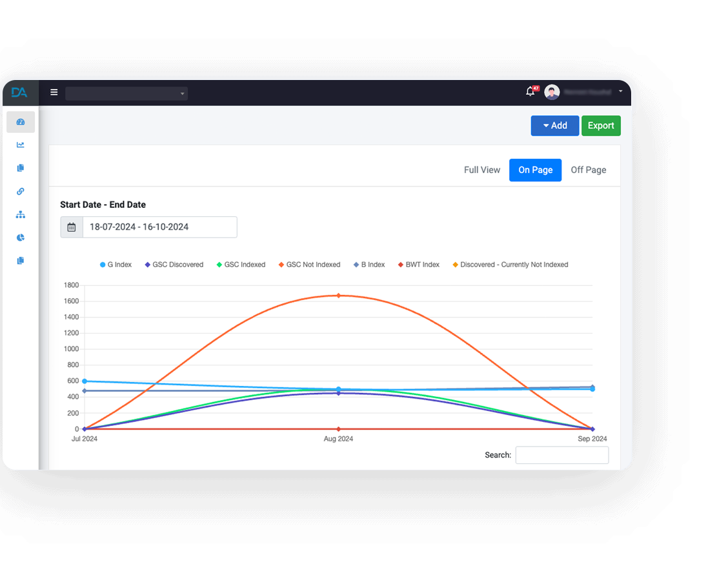Select the Full View tab
Screen dimensions: 728x582
(x=481, y=170)
